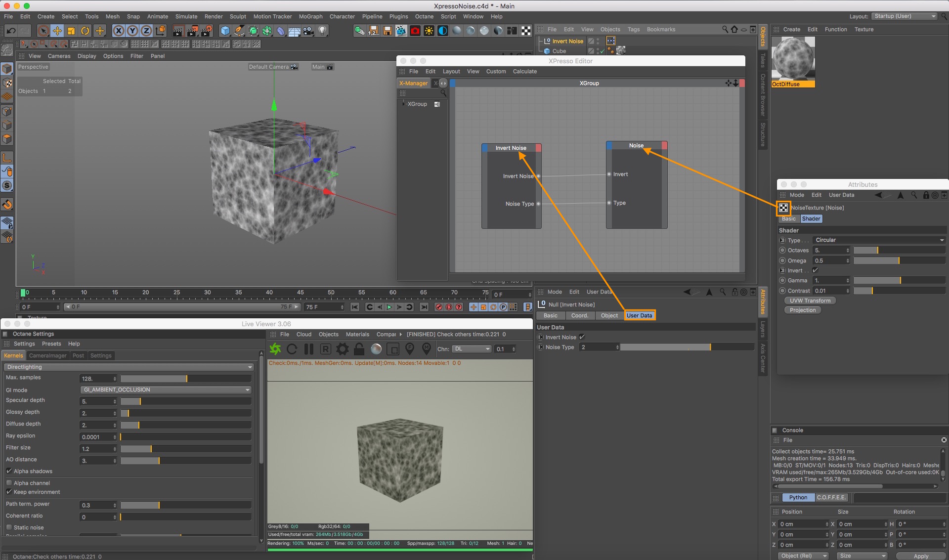Click the Undo arrow icon
949x560 pixels.
pyautogui.click(x=11, y=31)
